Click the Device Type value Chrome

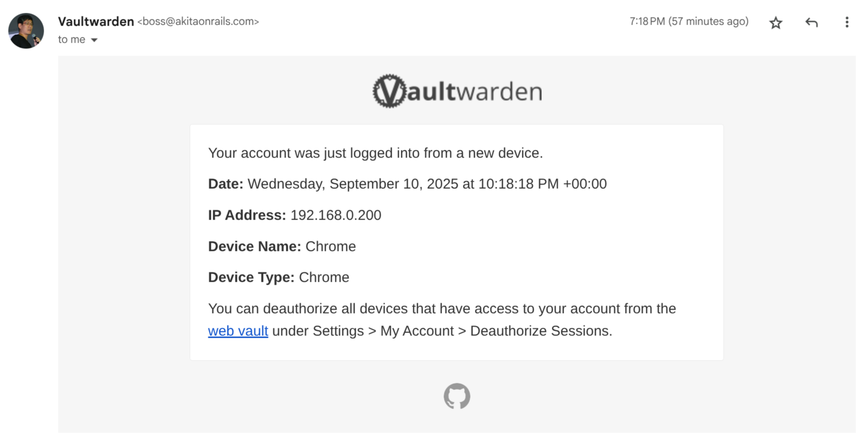(324, 277)
